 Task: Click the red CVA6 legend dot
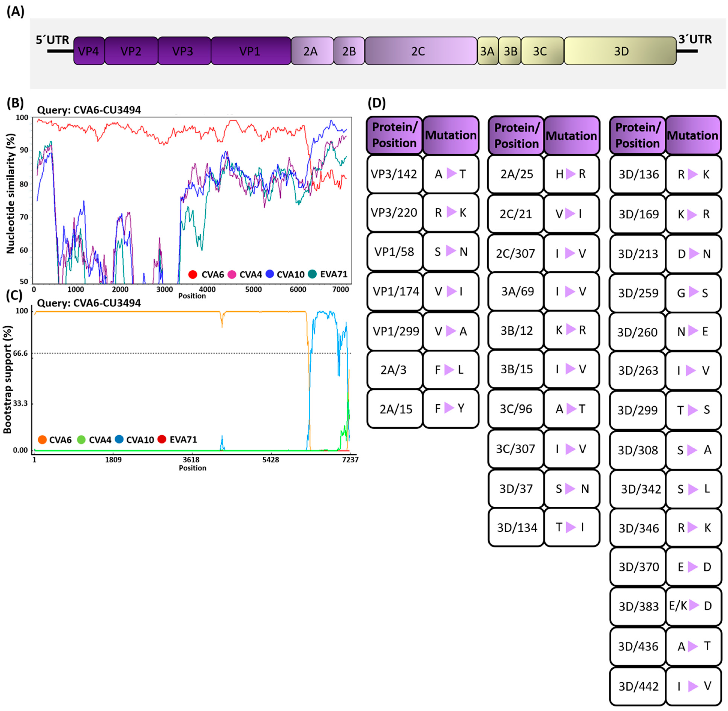[x=193, y=274]
